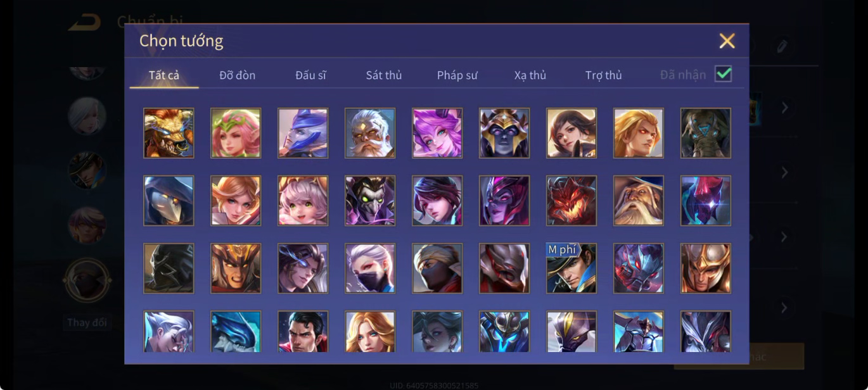Pick the white-bearded old man hero
This screenshot has width=868, height=390.
pyautogui.click(x=370, y=133)
